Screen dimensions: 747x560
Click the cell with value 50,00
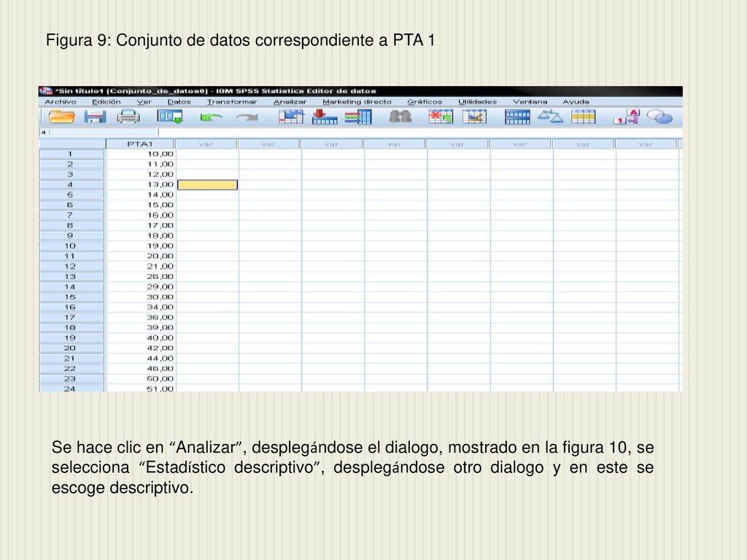point(141,378)
